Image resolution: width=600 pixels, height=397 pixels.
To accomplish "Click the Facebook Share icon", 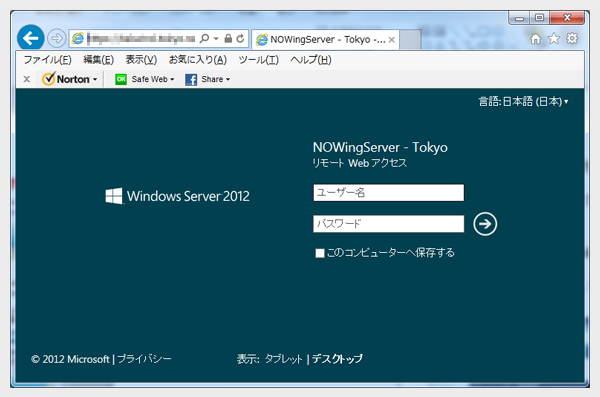I will pos(191,79).
